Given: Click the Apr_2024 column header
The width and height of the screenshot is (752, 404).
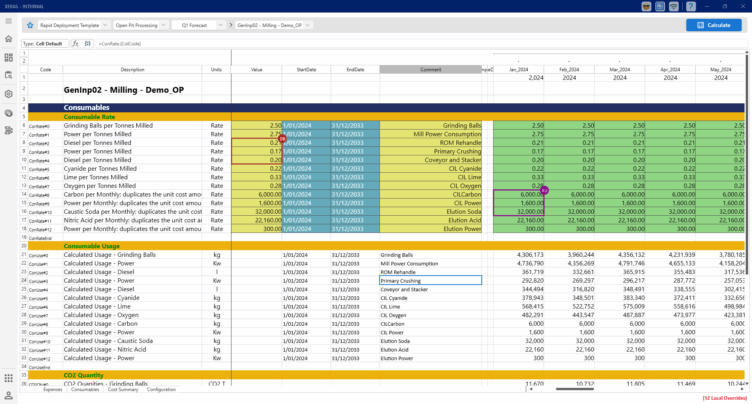Looking at the screenshot, I should tap(670, 70).
